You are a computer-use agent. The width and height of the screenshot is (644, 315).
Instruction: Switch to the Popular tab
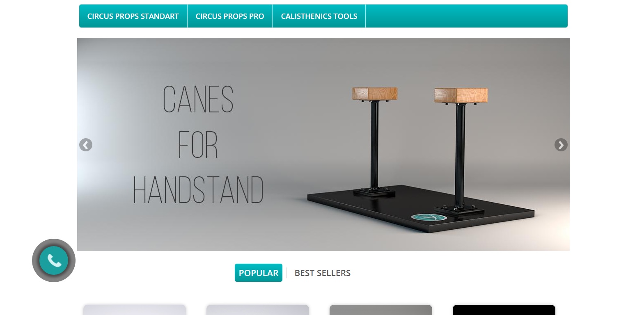pyautogui.click(x=259, y=273)
